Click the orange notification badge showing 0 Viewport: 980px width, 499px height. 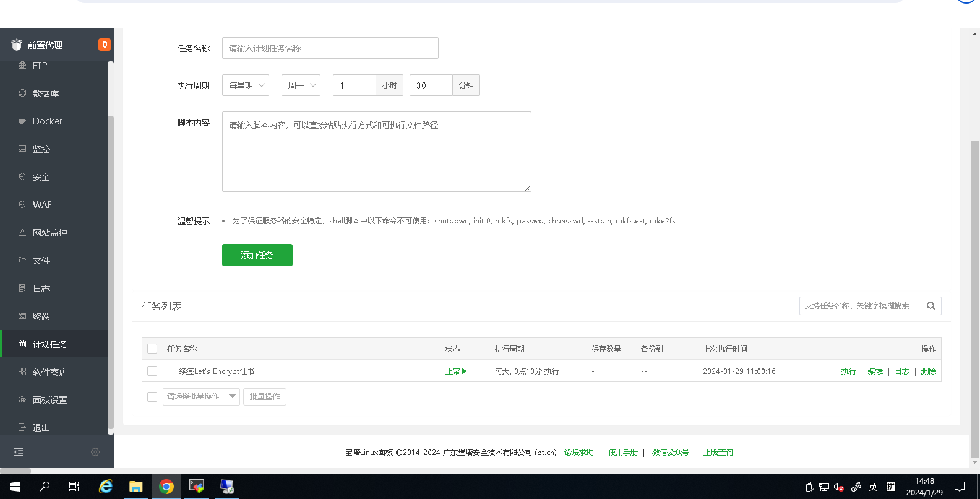click(x=105, y=45)
